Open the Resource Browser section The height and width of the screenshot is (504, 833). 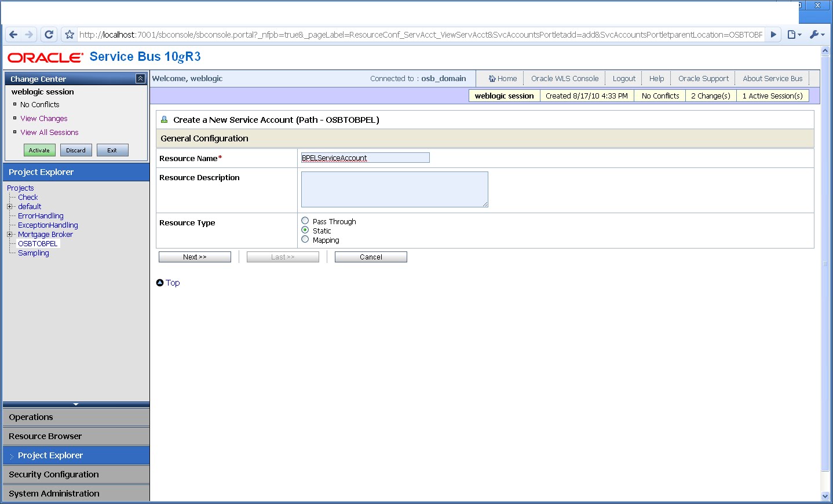click(x=76, y=436)
